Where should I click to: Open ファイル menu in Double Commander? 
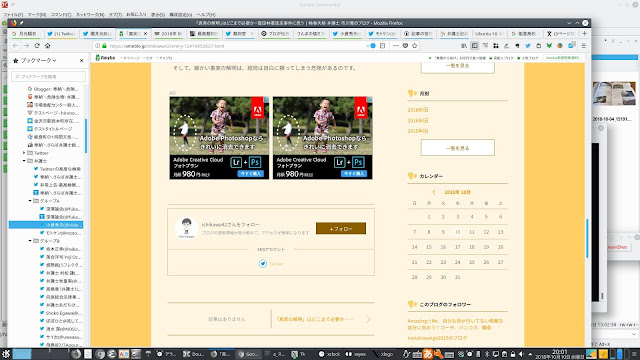[x=13, y=15]
